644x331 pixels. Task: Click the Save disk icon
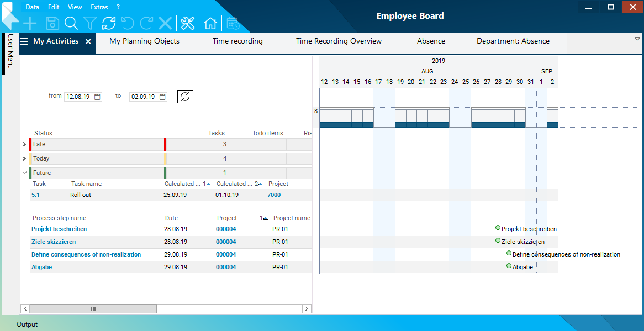[52, 23]
